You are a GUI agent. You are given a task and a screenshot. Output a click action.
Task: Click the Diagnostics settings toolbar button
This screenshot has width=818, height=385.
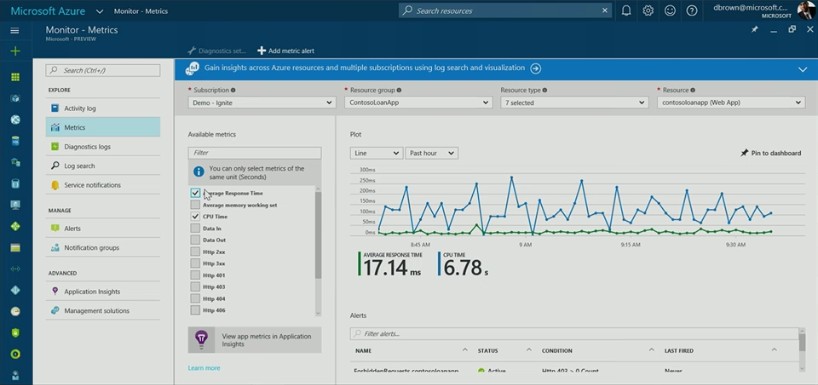point(216,51)
